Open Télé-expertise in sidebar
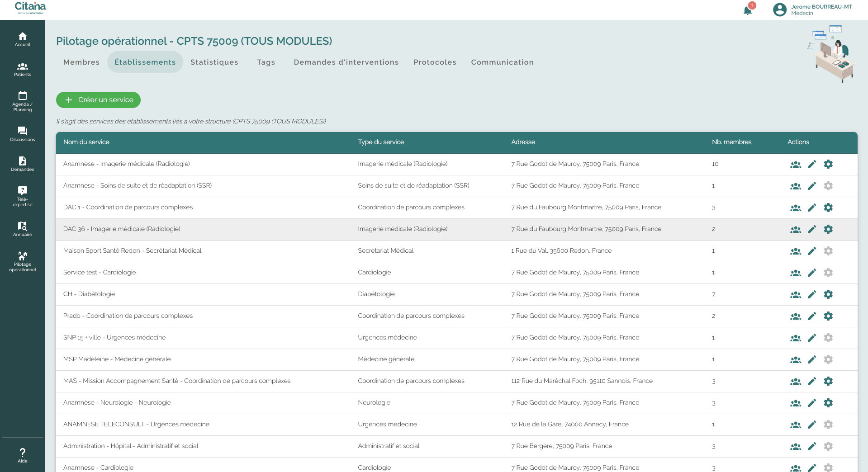 coord(23,196)
